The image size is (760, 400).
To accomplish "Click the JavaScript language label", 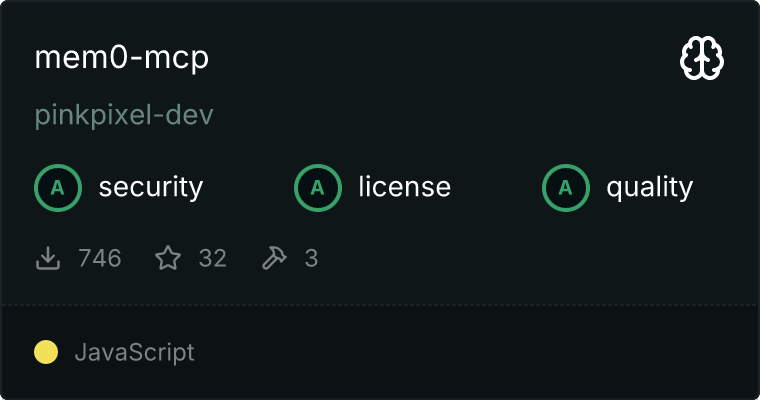I will coord(134,352).
